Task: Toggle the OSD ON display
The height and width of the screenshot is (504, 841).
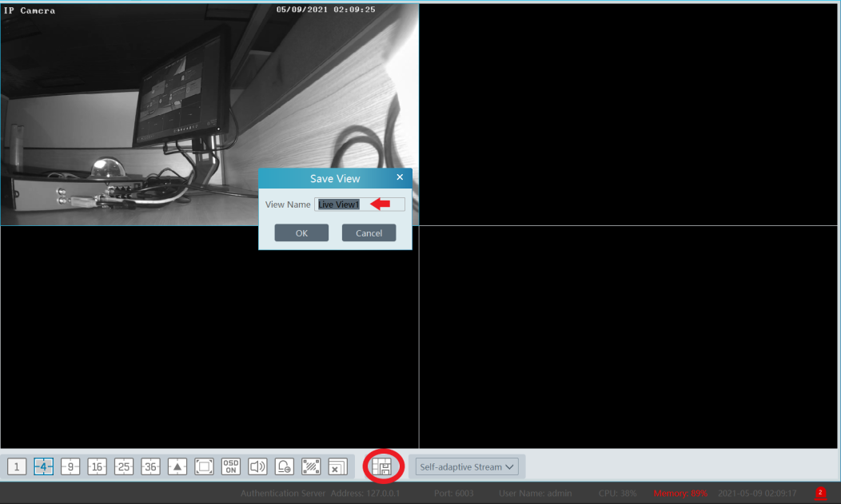Action: click(231, 467)
